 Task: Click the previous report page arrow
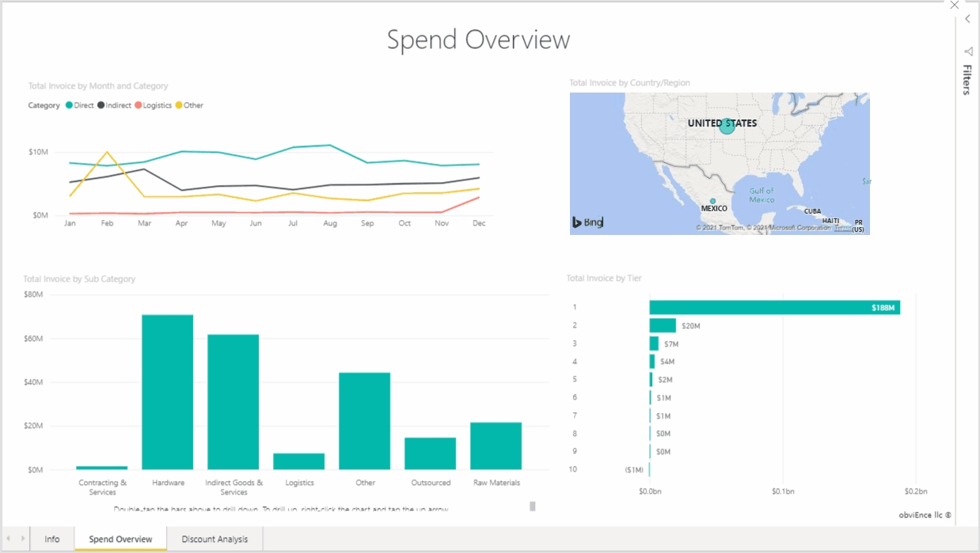pyautogui.click(x=8, y=539)
